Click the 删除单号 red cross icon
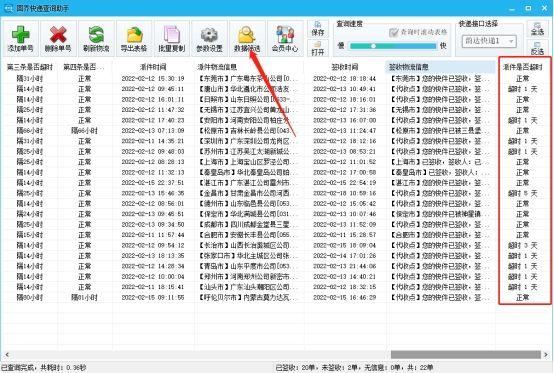 (58, 35)
